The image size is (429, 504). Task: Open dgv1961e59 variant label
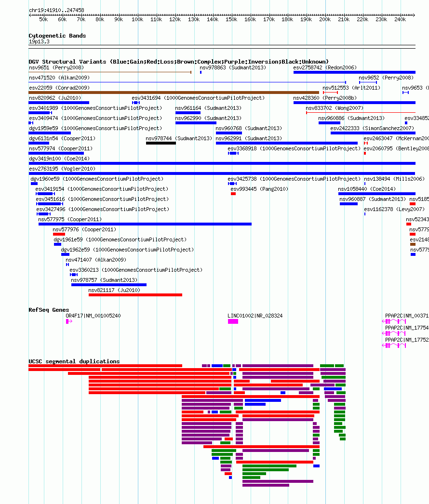(x=120, y=240)
